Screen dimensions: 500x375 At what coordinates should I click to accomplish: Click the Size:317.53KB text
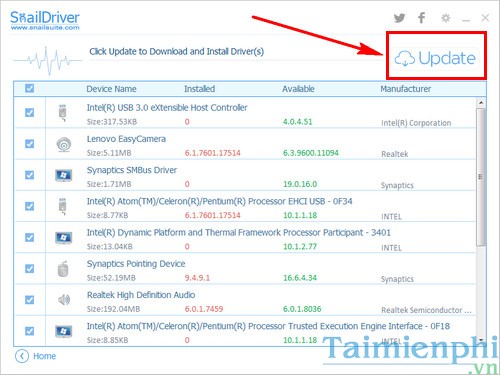[x=112, y=122]
